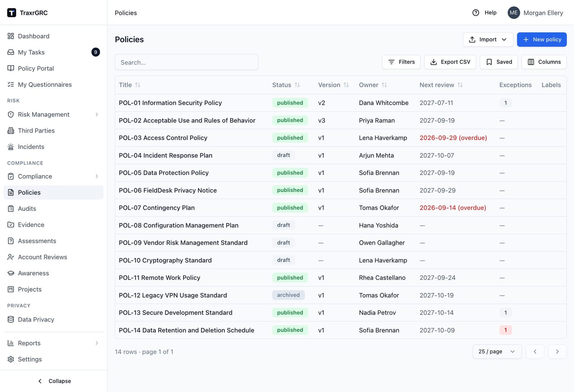Open POL-03 Access Control Policy
This screenshot has width=574, height=392.
(163, 138)
